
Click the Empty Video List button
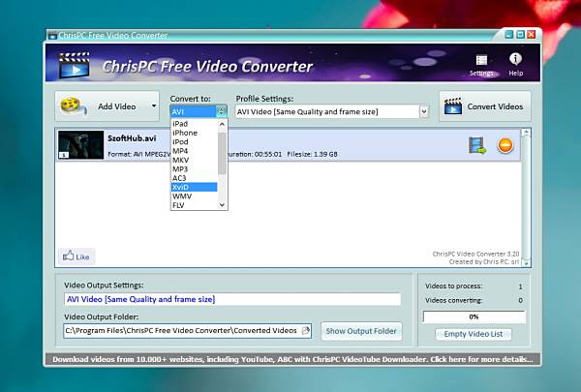pyautogui.click(x=474, y=334)
